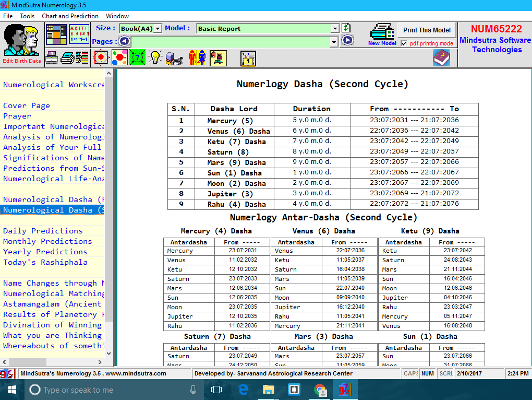Open Name Changes through entry
The image size is (532, 400).
click(54, 283)
